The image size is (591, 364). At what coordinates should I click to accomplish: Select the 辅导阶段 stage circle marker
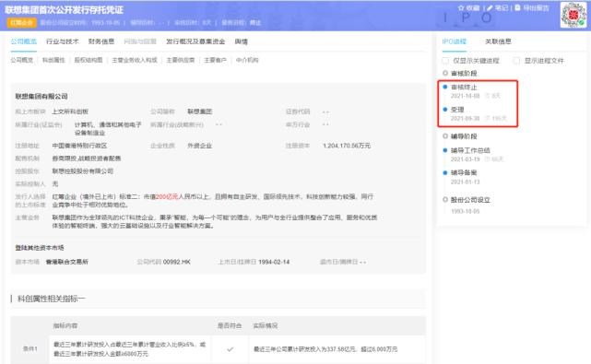[445, 136]
